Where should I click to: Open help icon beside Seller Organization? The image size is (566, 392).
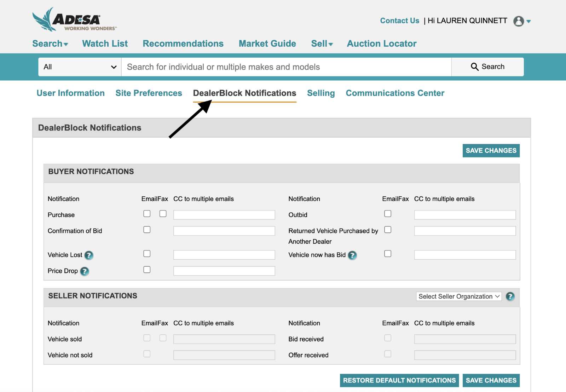coord(510,296)
